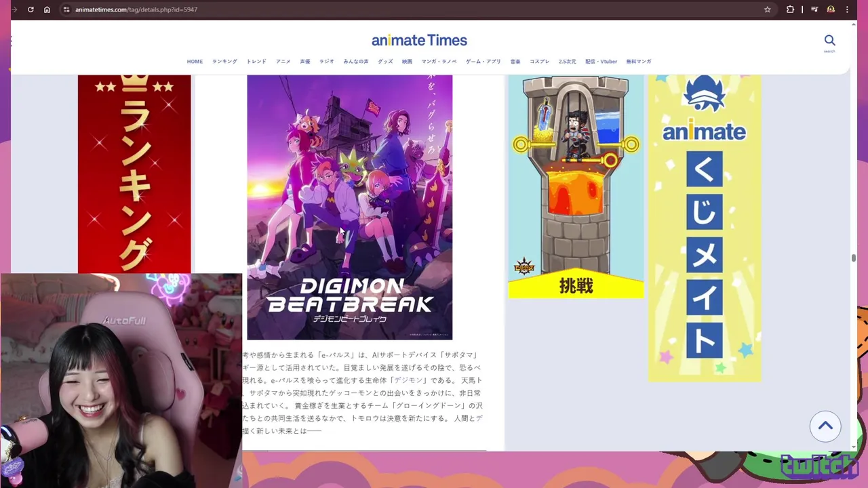Open the 無料マンガ nav item
Image resolution: width=868 pixels, height=488 pixels.
[x=639, y=62]
